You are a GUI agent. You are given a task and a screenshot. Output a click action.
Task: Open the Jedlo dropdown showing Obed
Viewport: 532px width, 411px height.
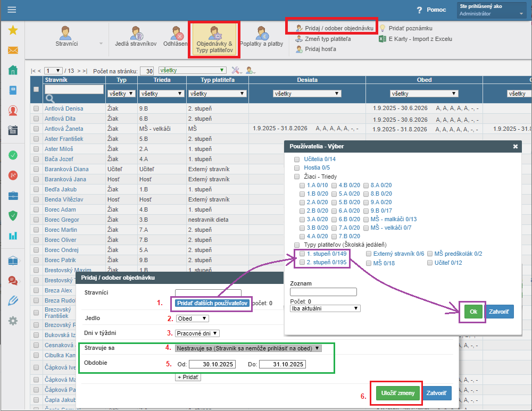coord(192,318)
